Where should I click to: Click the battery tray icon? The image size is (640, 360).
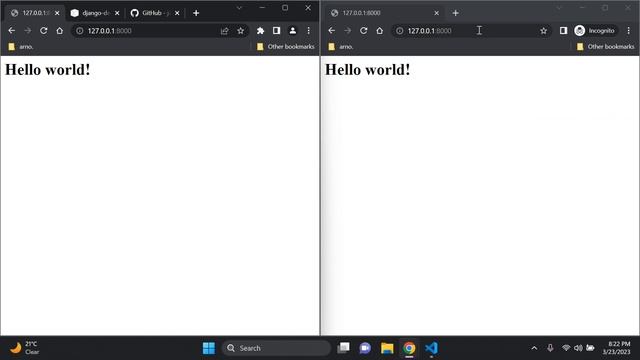click(x=590, y=348)
